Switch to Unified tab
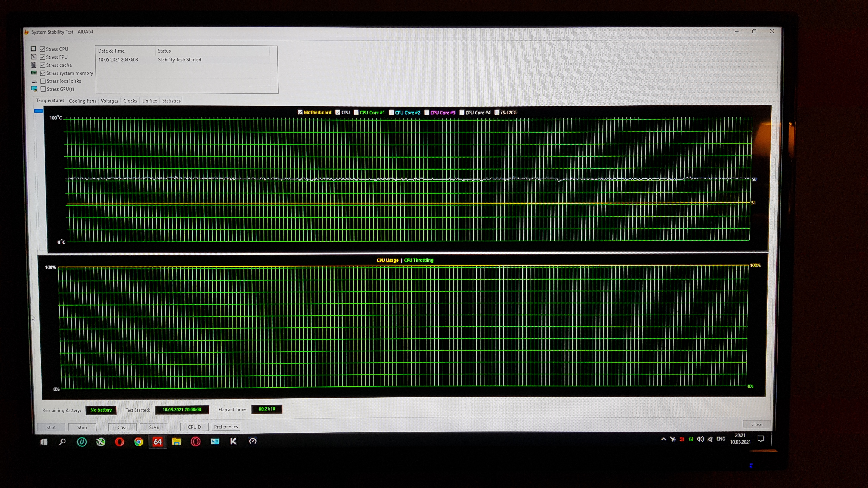This screenshot has width=868, height=488. [150, 101]
